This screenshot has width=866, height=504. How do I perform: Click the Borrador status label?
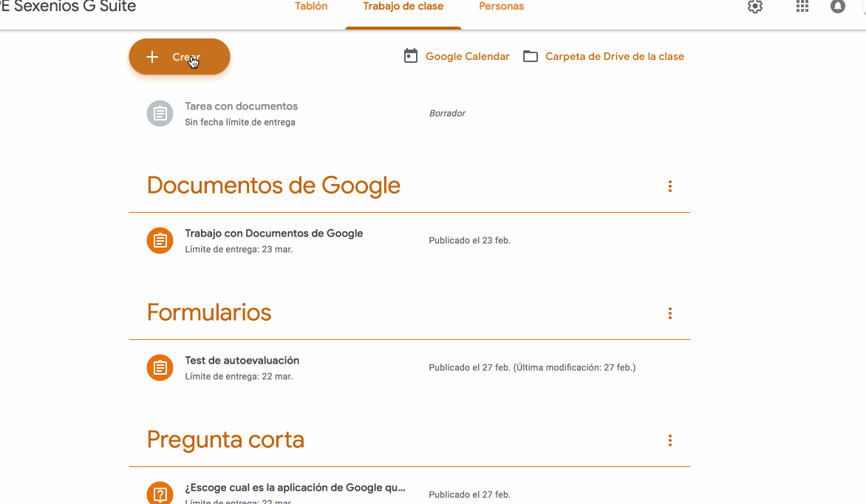pos(447,113)
